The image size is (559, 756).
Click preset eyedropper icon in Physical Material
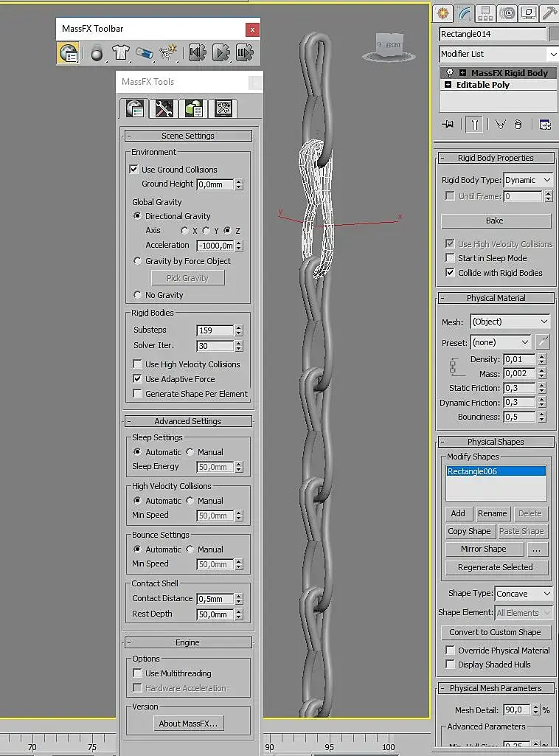coord(543,341)
